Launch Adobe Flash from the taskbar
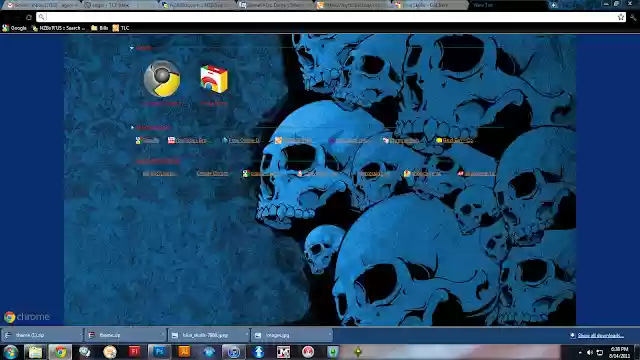640x360 pixels. 134,351
